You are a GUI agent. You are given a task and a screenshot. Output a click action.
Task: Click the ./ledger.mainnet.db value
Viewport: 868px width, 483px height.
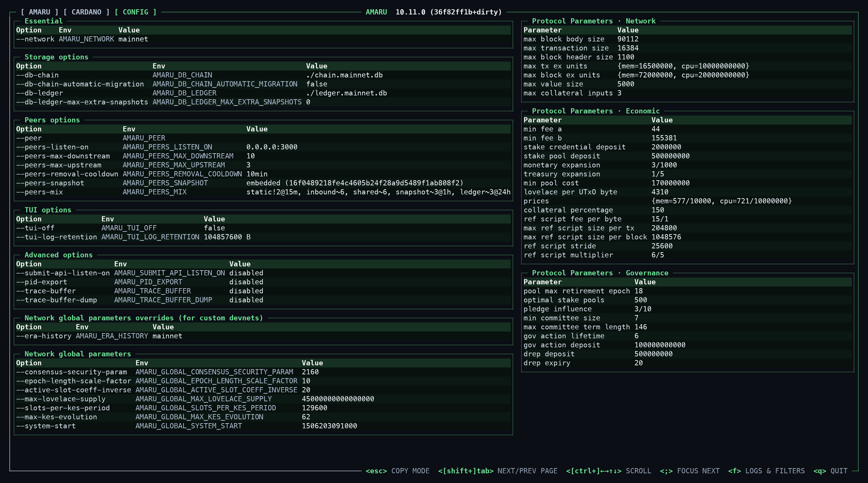(346, 93)
